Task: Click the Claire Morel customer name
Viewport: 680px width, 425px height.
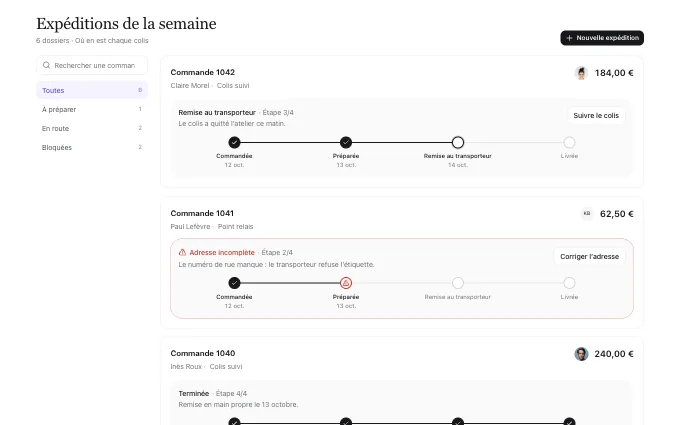Action: pyautogui.click(x=190, y=85)
